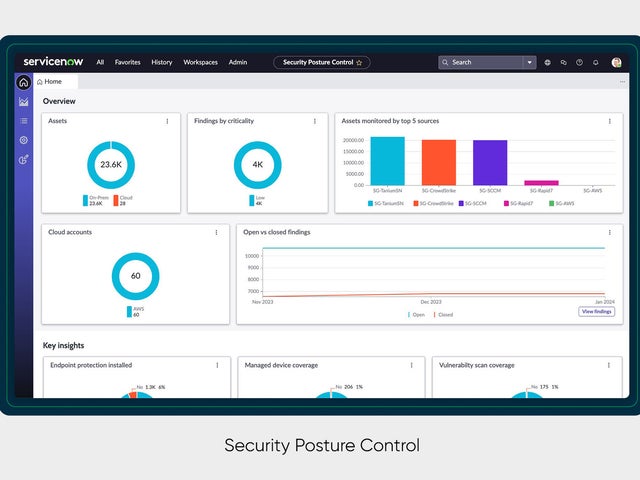Open the workspace ellipsis menu at tab bar
This screenshot has height=480, width=640.
pyautogui.click(x=622, y=82)
